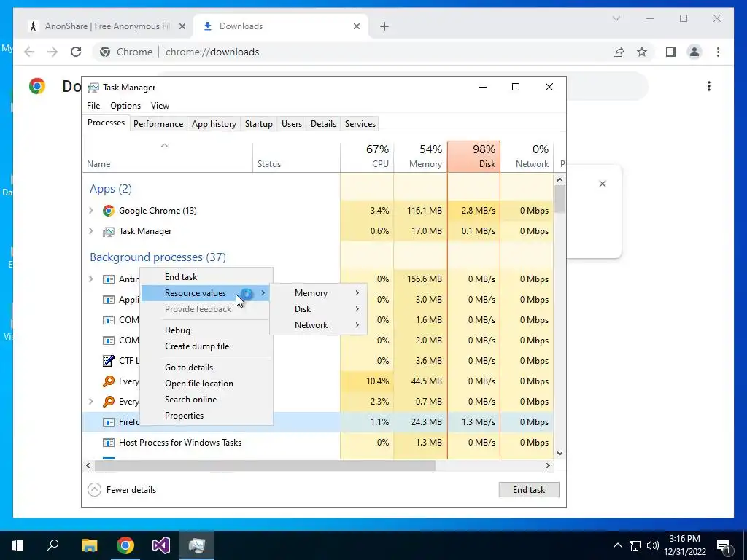747x560 pixels.
Task: Expand the Google Chrome process group
Action: (91, 211)
